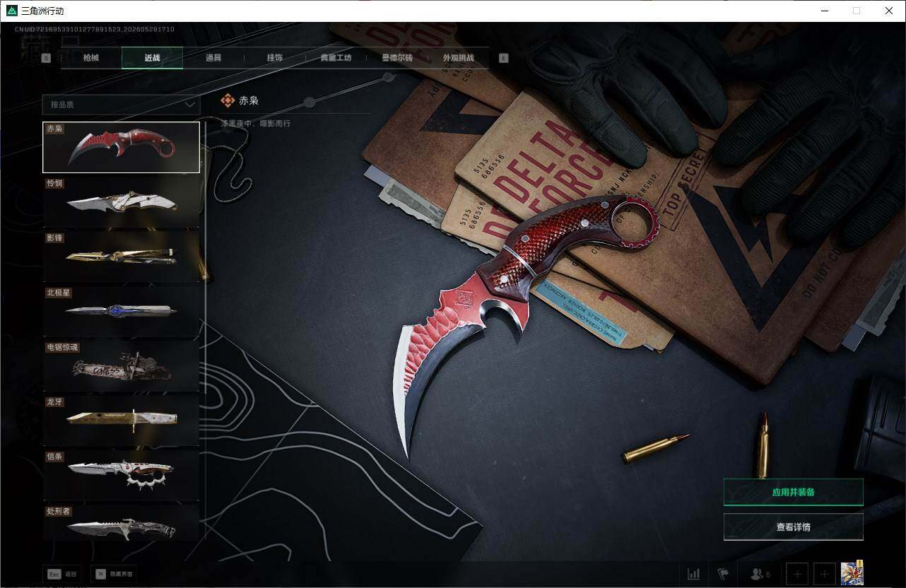The image size is (906, 588).
Task: Click the 应用并装备 apply and equip button
Action: point(793,492)
